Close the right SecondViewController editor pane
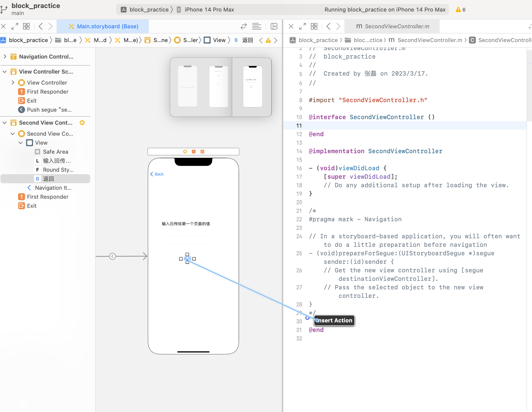Viewport: 532px width, 412px height. pyautogui.click(x=291, y=26)
